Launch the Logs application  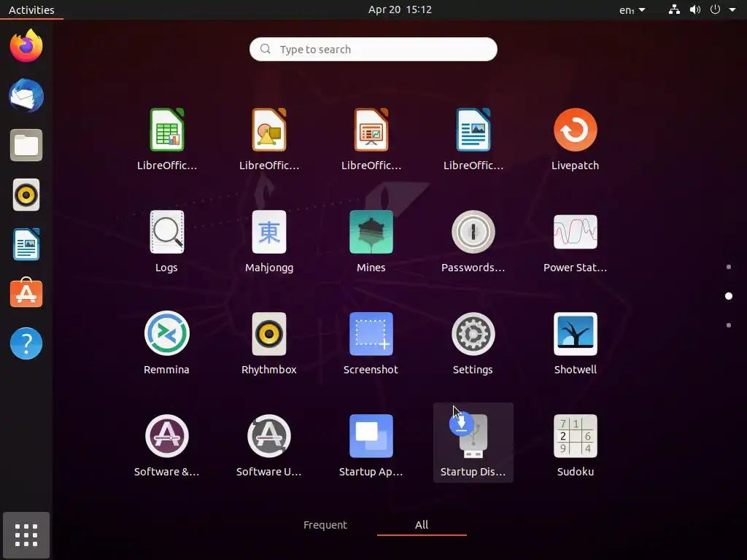[x=167, y=232]
